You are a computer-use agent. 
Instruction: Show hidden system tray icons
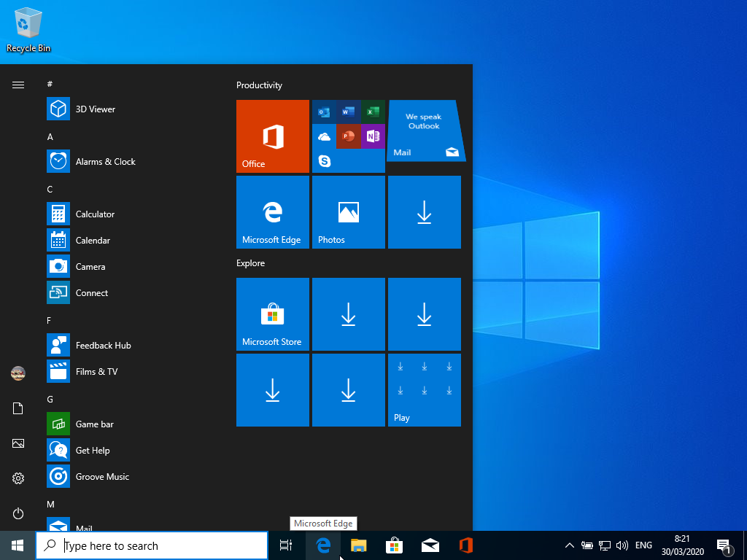coord(569,545)
